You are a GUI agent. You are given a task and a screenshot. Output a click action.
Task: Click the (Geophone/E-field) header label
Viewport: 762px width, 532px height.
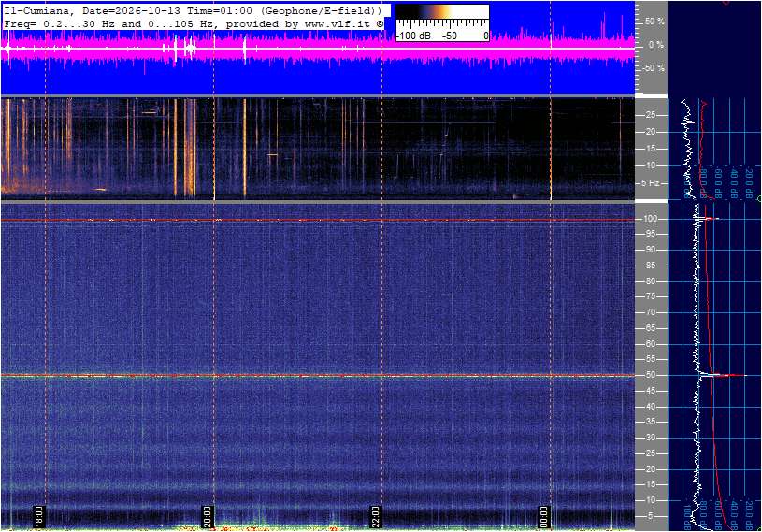tap(321, 10)
